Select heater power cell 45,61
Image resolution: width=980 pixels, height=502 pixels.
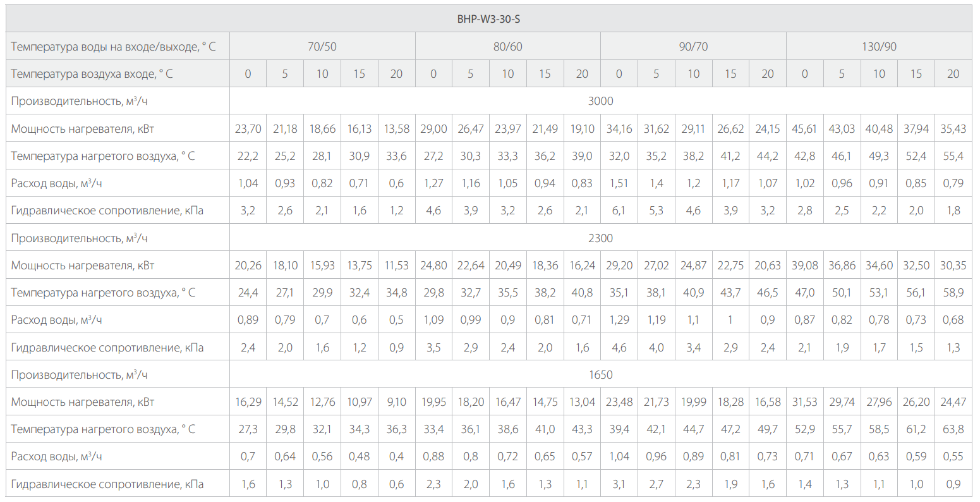tap(804, 129)
